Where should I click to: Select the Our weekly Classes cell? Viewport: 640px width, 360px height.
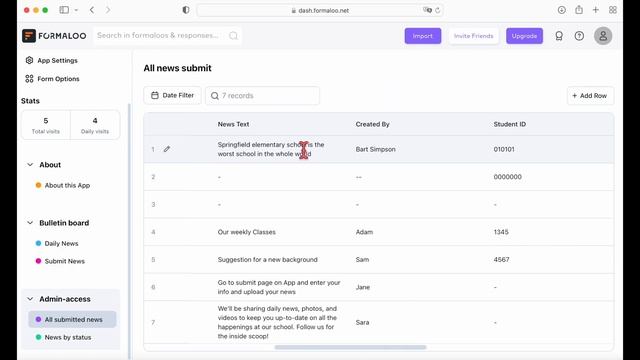pos(247,232)
